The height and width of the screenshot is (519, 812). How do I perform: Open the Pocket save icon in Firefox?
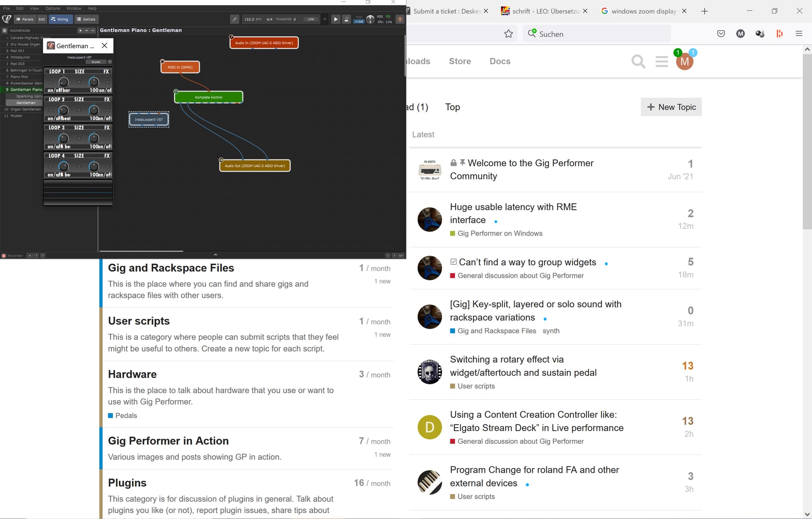[721, 34]
